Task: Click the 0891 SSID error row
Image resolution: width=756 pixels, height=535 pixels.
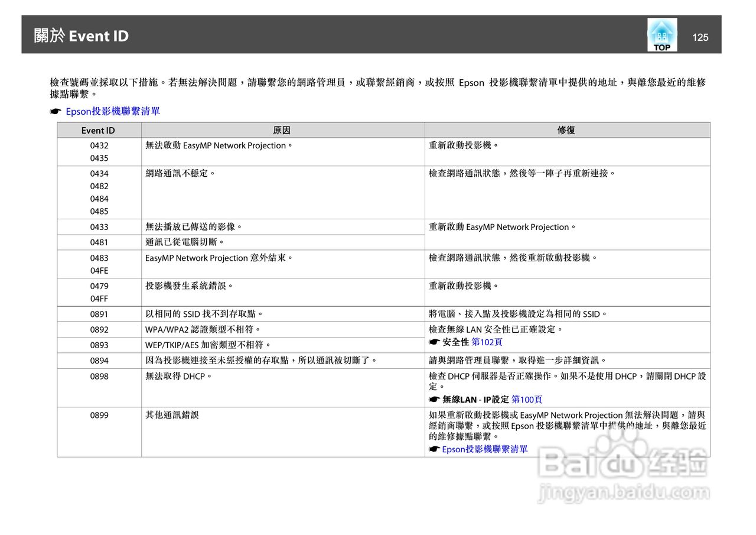Action: (236, 314)
